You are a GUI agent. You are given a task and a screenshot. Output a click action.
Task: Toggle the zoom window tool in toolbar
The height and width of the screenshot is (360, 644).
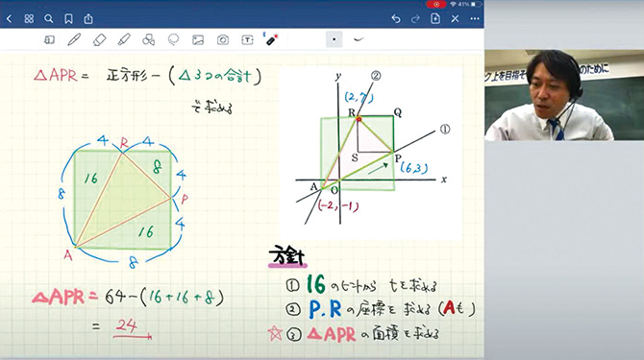coord(49,39)
